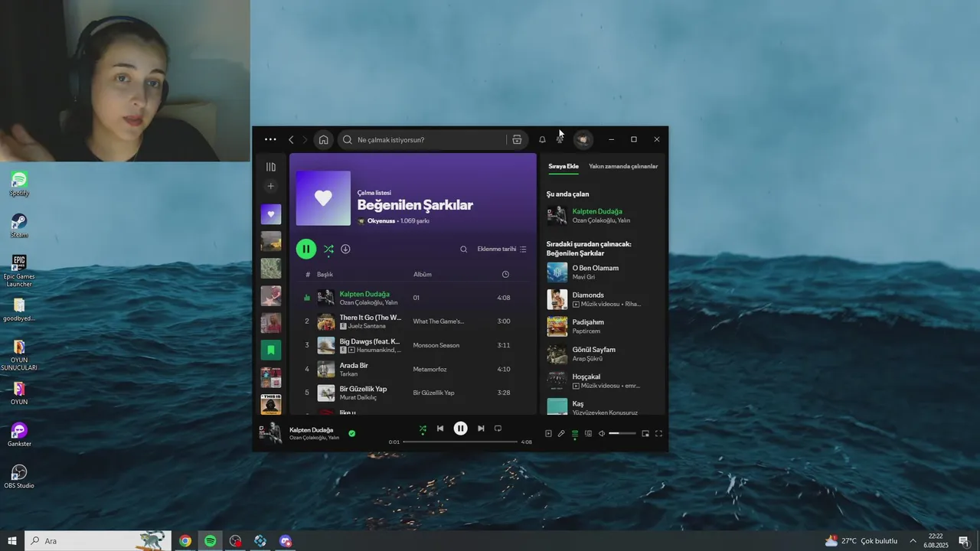Switch to 'Yakın zamanda çalınanlar' tab
The width and height of the screenshot is (980, 551).
coord(623,166)
